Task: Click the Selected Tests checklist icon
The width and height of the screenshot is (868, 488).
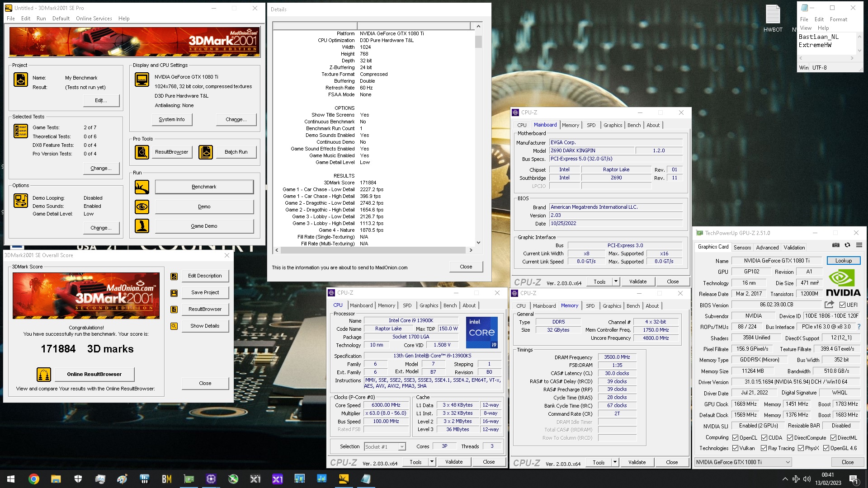Action: 21,131
